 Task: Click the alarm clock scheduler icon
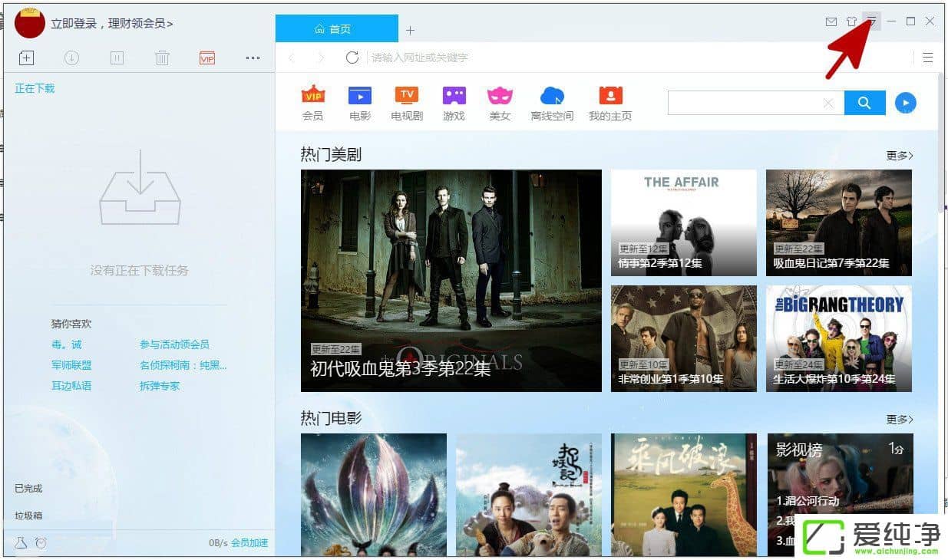(x=41, y=543)
